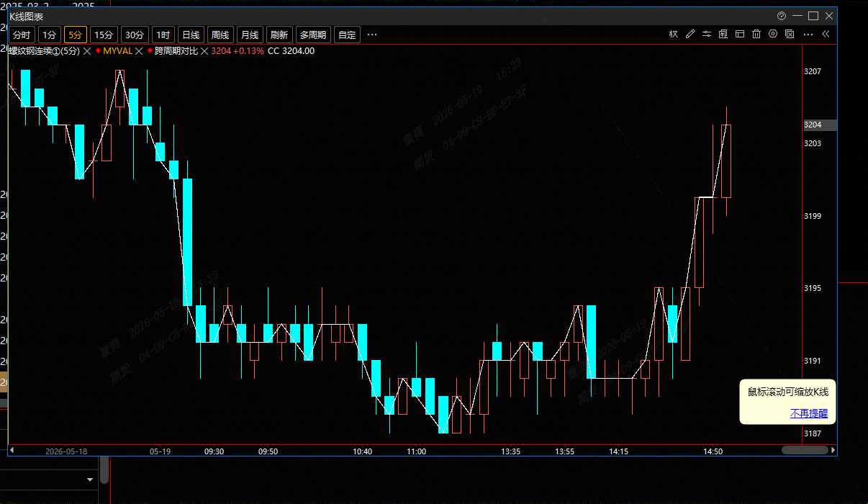Open indicator settings sliders icon
Screen dimensions: 868x504
coord(707,34)
